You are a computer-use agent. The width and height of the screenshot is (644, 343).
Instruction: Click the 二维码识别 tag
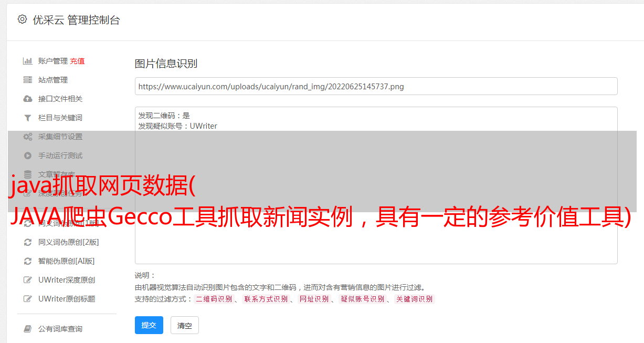point(214,299)
